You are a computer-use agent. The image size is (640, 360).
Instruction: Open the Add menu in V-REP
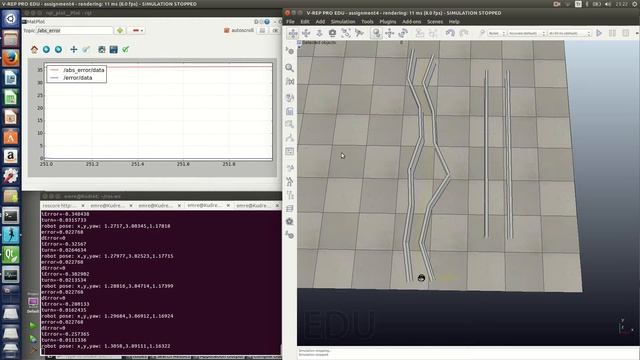pyautogui.click(x=320, y=22)
